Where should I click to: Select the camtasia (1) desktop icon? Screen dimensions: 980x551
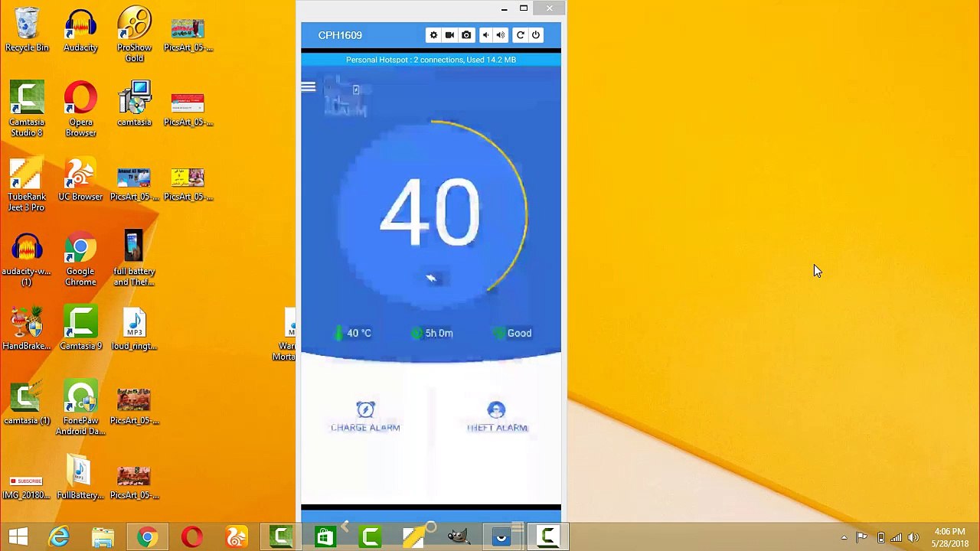[27, 404]
